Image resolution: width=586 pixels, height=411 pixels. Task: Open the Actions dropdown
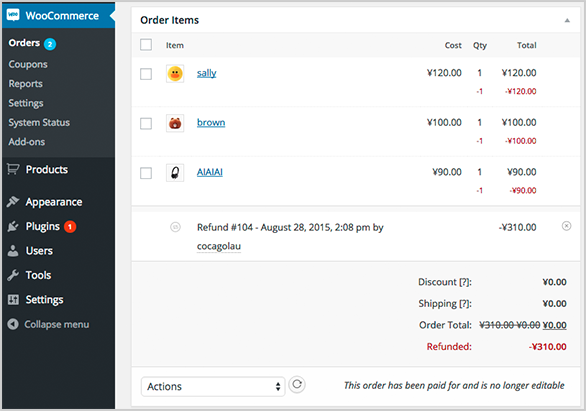213,386
